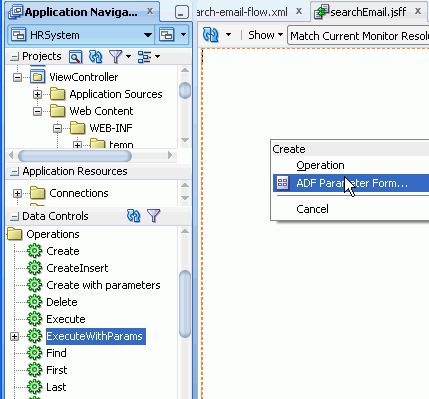Click the Data Controls filter funnel icon

point(154,216)
